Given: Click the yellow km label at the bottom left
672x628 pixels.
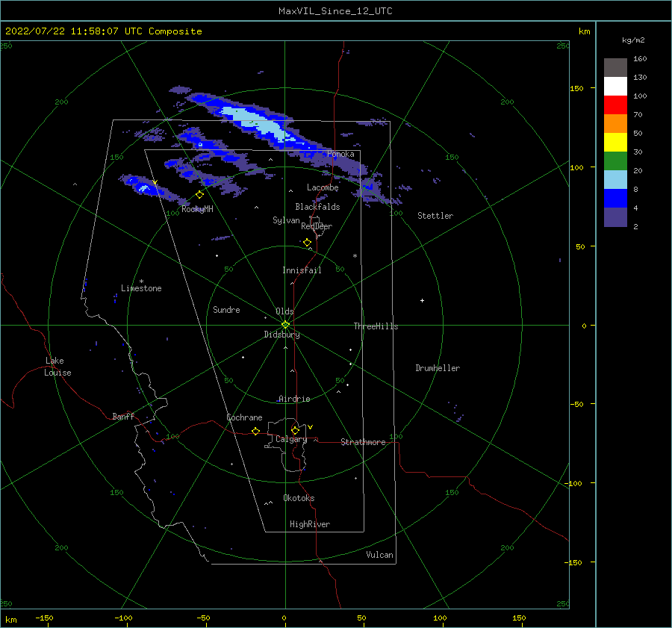Looking at the screenshot, I should (x=11, y=620).
